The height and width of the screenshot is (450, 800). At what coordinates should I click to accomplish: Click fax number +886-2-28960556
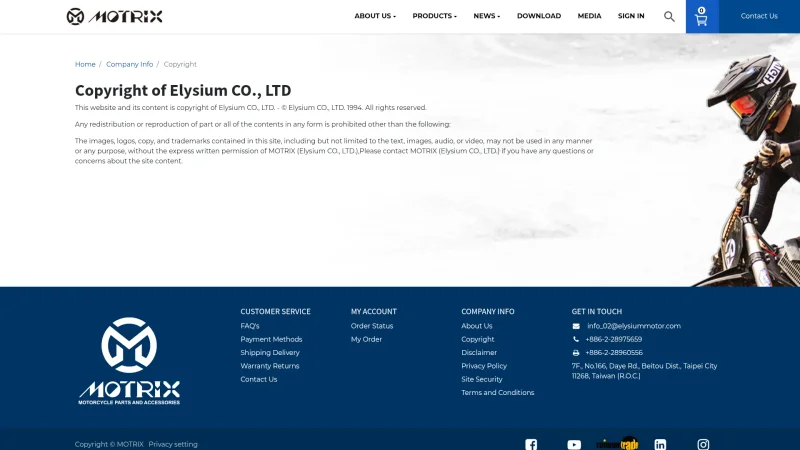(x=614, y=353)
